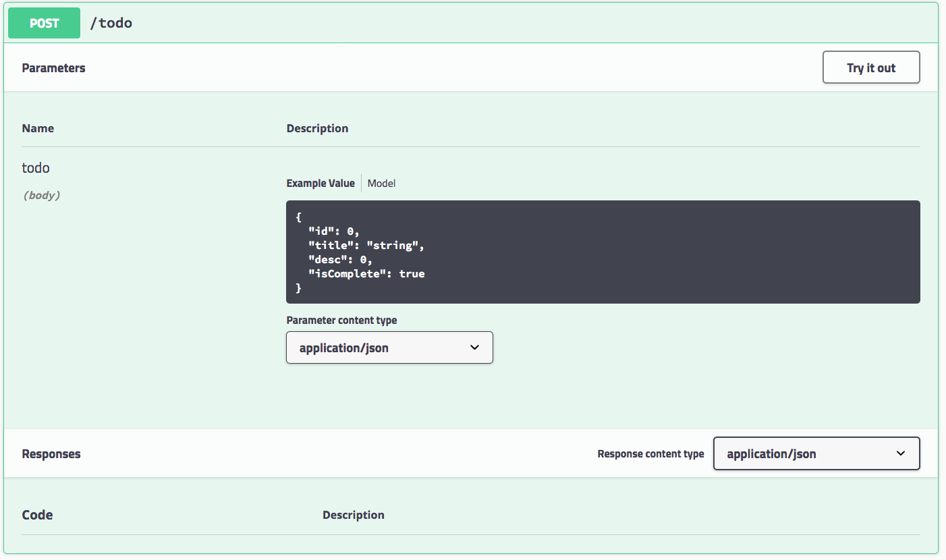This screenshot has height=560, width=946.
Task: Click the green POST method badge
Action: tap(44, 23)
